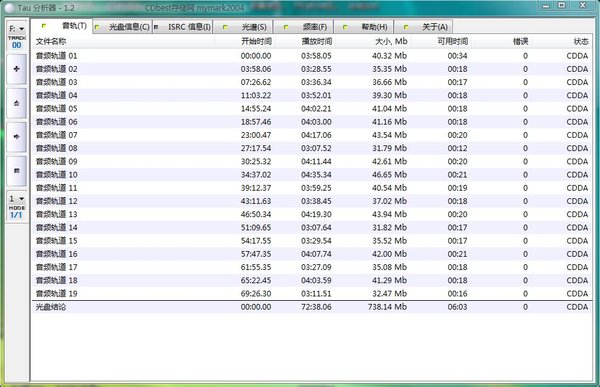Click TRACK 00 counter display

(16, 42)
